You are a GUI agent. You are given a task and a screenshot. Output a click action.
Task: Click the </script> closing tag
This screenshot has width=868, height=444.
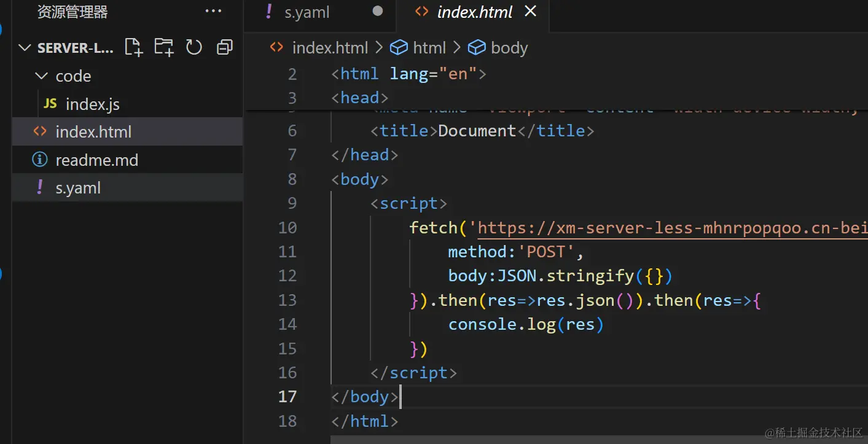pyautogui.click(x=413, y=373)
